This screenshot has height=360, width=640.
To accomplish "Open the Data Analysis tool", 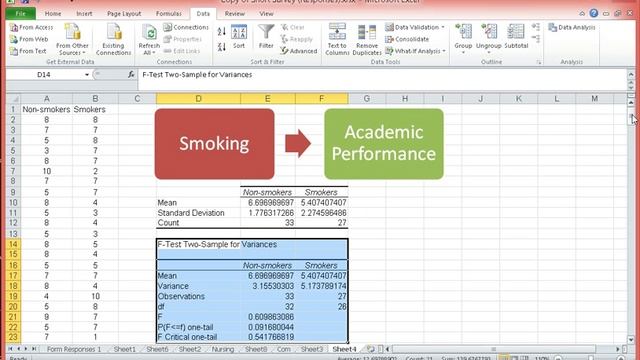I will (x=572, y=27).
